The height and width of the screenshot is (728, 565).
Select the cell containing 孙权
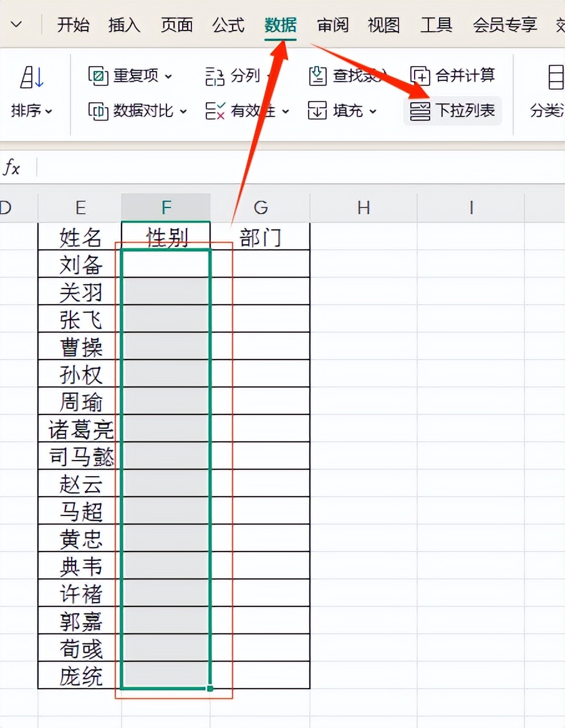tap(80, 374)
